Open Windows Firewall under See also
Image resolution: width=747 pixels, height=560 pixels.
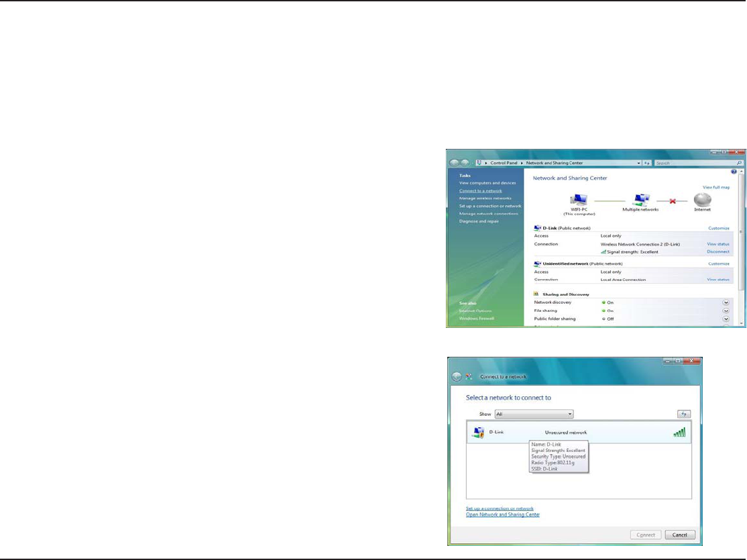(x=476, y=319)
